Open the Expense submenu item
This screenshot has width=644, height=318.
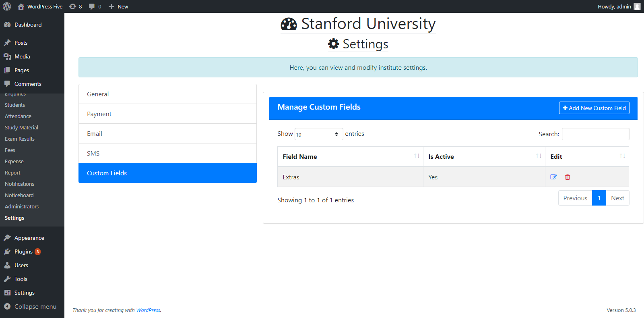click(x=14, y=161)
